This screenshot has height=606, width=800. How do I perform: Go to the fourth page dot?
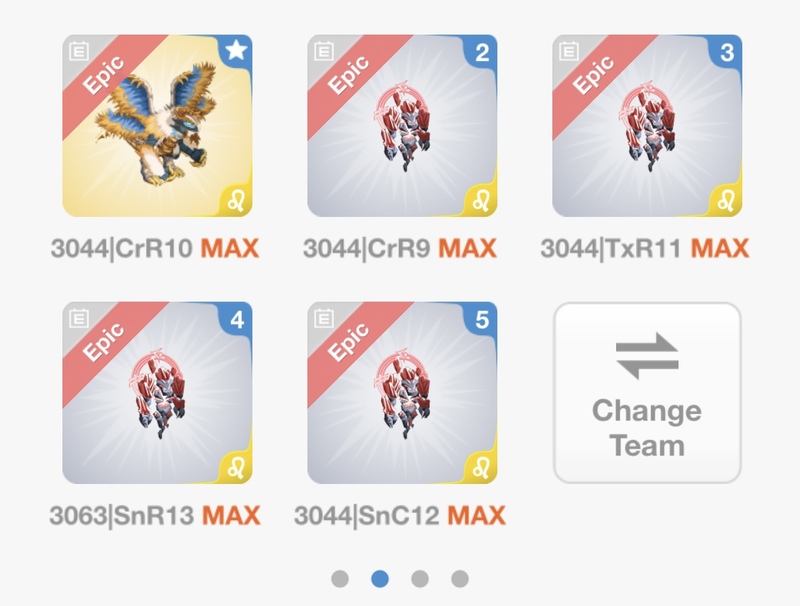coord(460,579)
